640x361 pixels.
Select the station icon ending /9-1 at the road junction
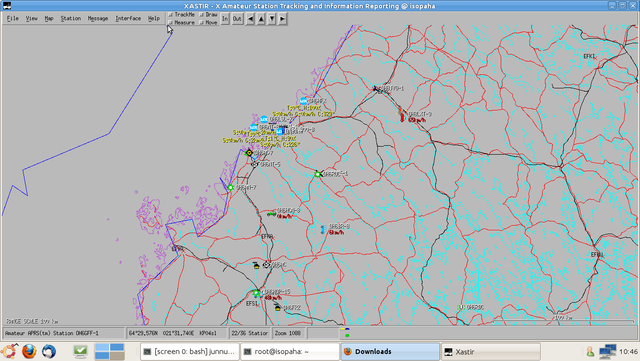click(x=376, y=88)
